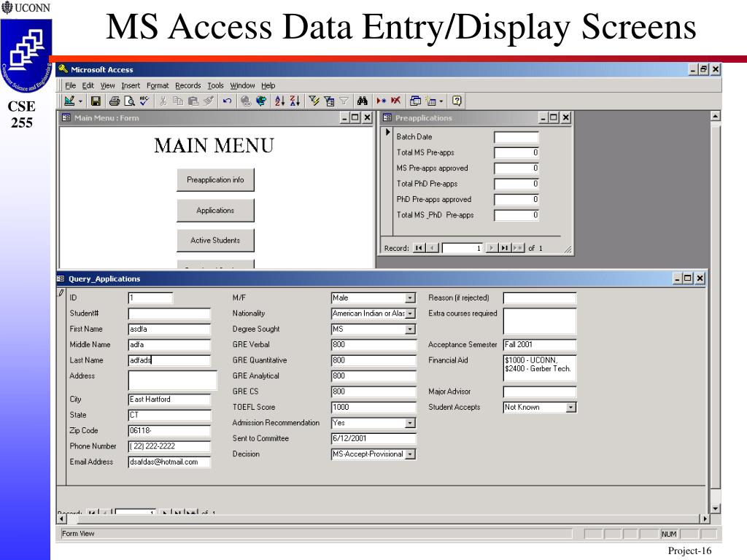Image resolution: width=747 pixels, height=560 pixels.
Task: Click the Web Toolbar globe icon
Action: coord(261,101)
